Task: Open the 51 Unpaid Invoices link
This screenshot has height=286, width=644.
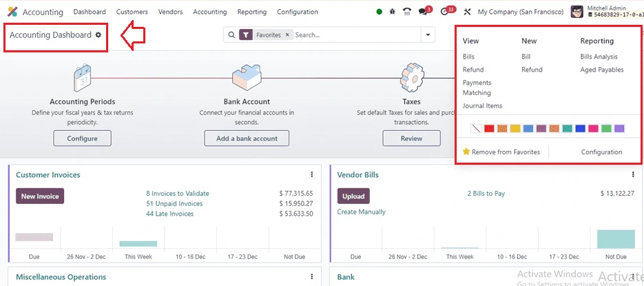Action: click(174, 204)
